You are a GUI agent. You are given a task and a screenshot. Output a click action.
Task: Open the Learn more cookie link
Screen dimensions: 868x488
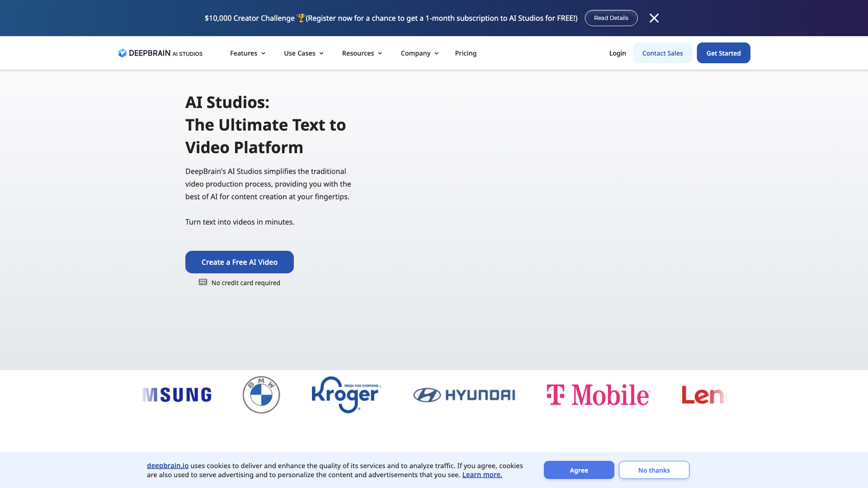(x=482, y=474)
